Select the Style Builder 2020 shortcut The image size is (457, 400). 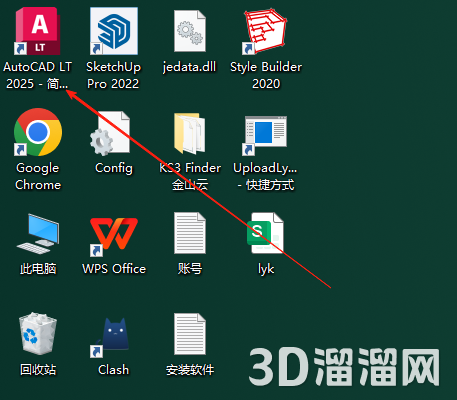tap(265, 31)
